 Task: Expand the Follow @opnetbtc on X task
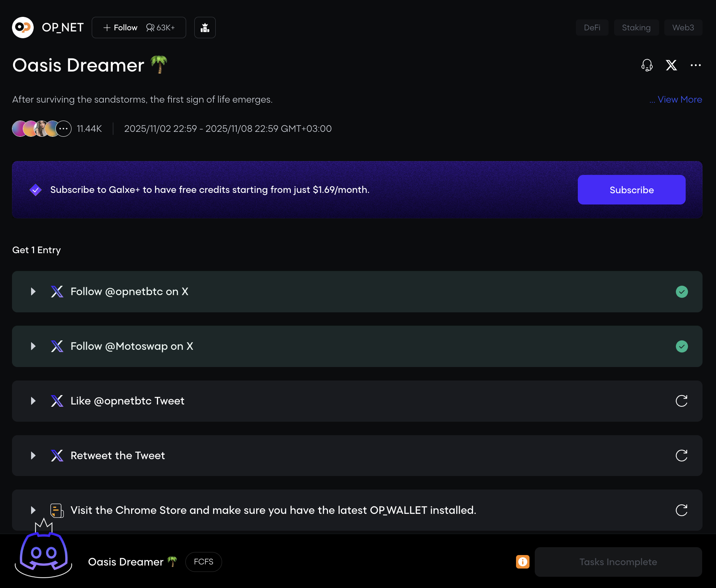tap(33, 292)
